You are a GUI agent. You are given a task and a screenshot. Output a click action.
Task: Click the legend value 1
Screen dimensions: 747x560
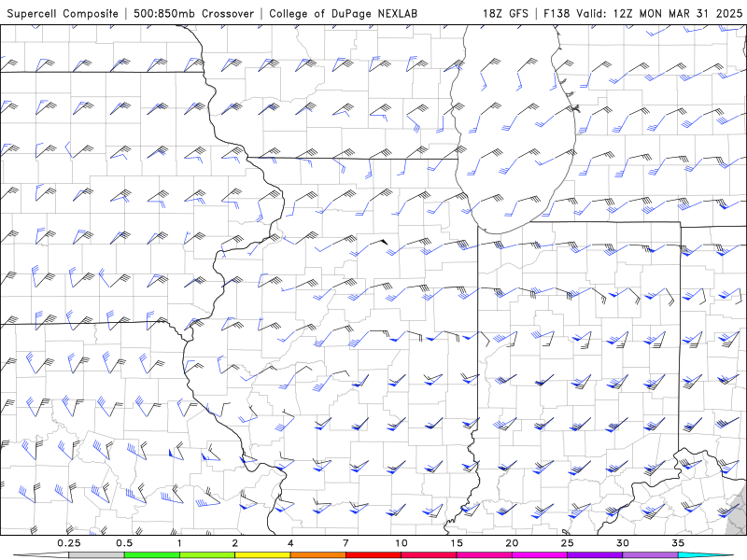tap(179, 543)
